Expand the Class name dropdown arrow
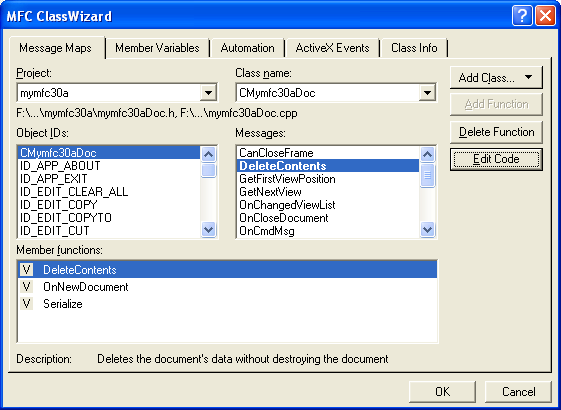The height and width of the screenshot is (410, 561). click(x=427, y=93)
